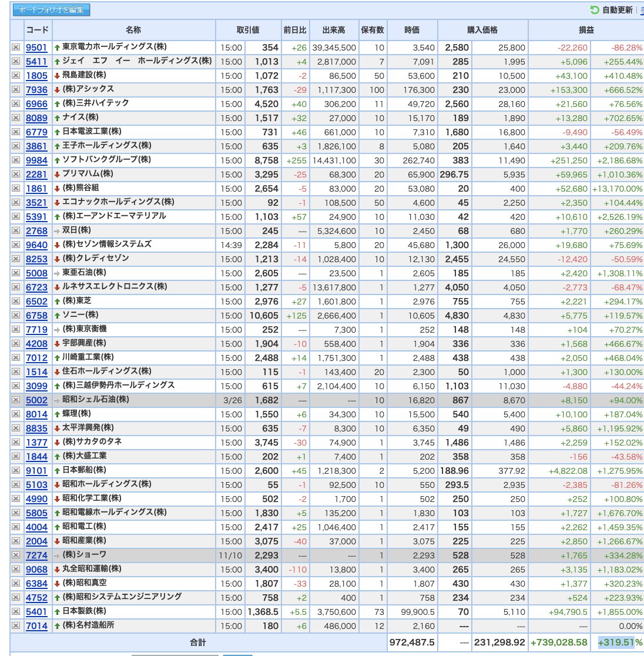Click the 前日比 column header

click(295, 30)
